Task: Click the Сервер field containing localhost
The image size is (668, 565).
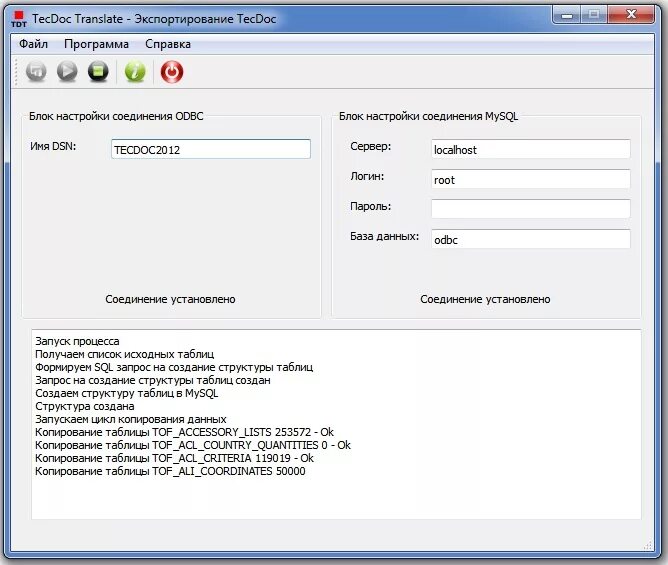Action: tap(531, 149)
